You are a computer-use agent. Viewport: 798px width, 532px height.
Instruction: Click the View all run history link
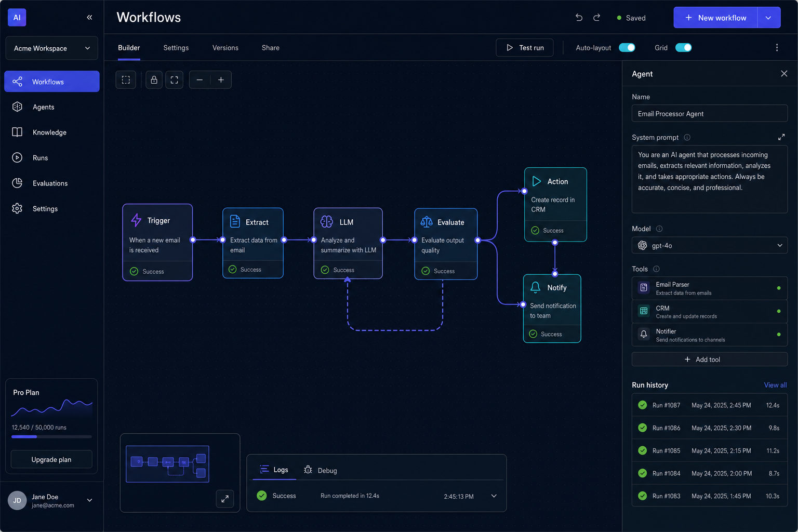click(775, 385)
